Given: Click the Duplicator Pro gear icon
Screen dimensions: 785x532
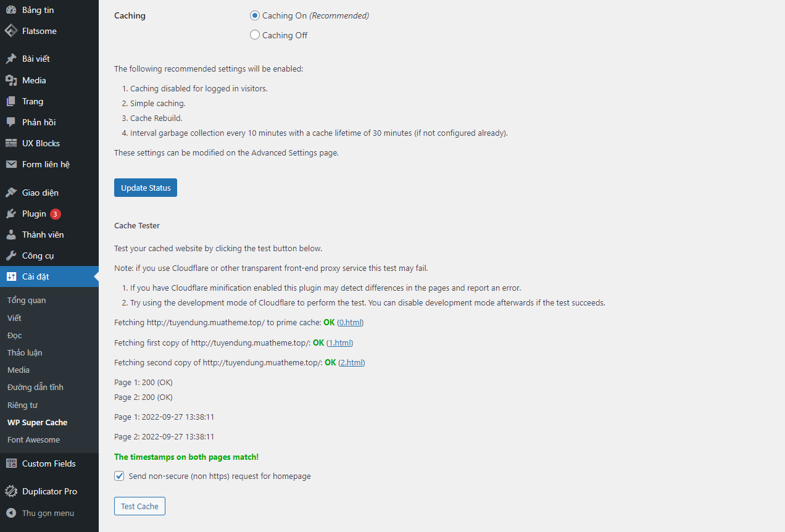Looking at the screenshot, I should pos(11,491).
